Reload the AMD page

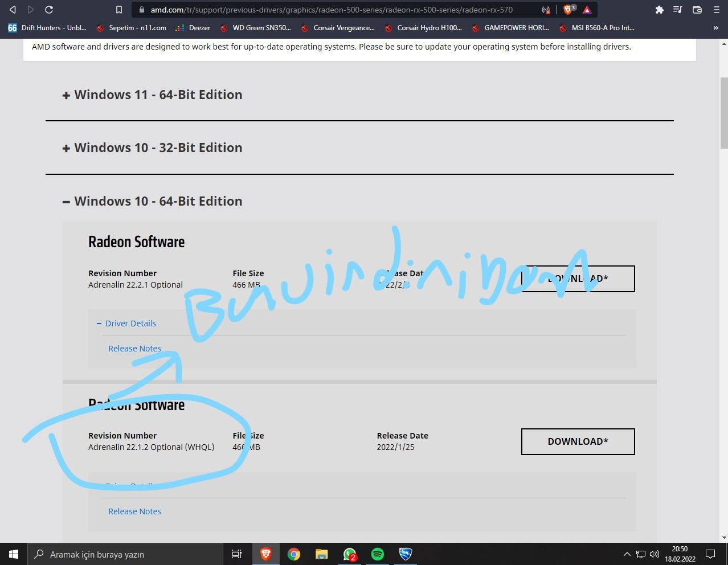tap(49, 10)
